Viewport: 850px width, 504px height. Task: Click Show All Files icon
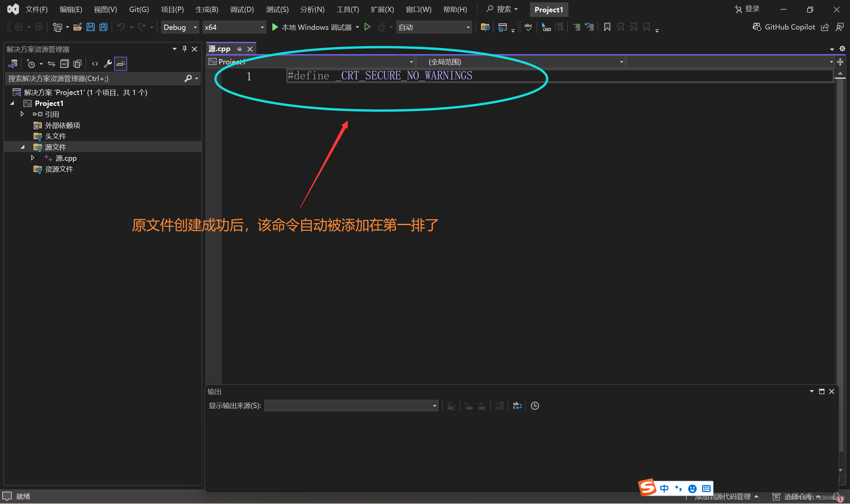coord(77,64)
